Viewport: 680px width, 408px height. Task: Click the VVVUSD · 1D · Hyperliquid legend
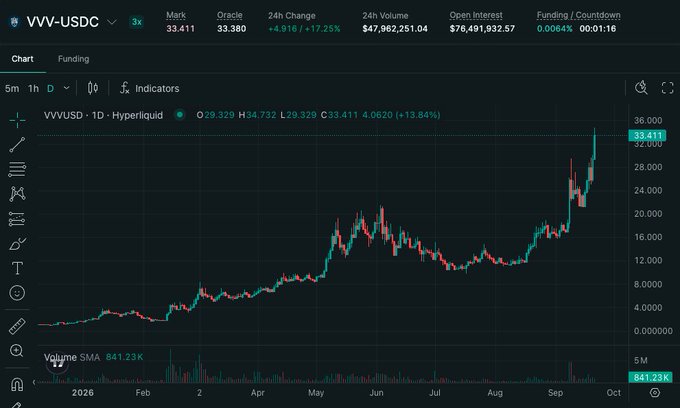[x=103, y=115]
